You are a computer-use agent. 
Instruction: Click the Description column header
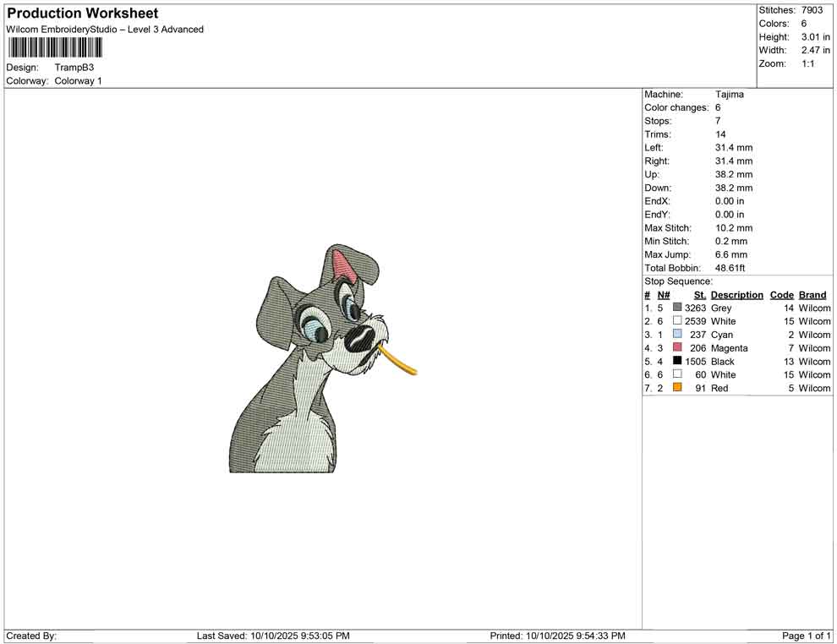[x=736, y=295]
